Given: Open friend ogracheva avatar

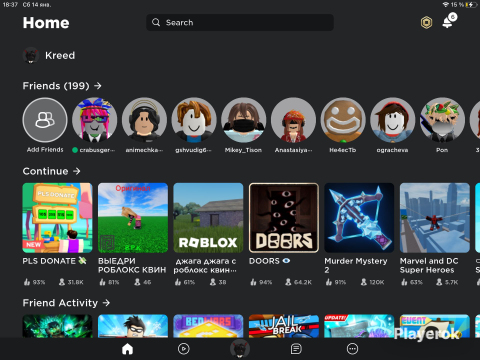Looking at the screenshot, I should [393, 120].
